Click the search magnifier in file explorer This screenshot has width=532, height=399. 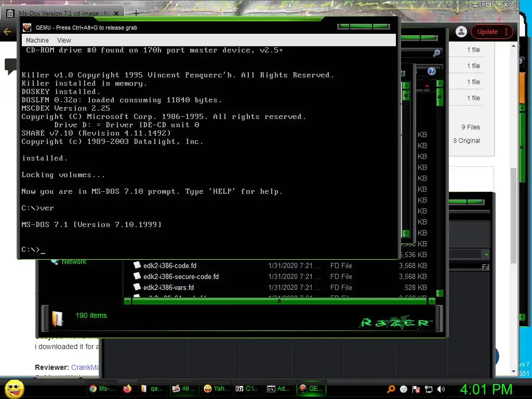pyautogui.click(x=436, y=53)
